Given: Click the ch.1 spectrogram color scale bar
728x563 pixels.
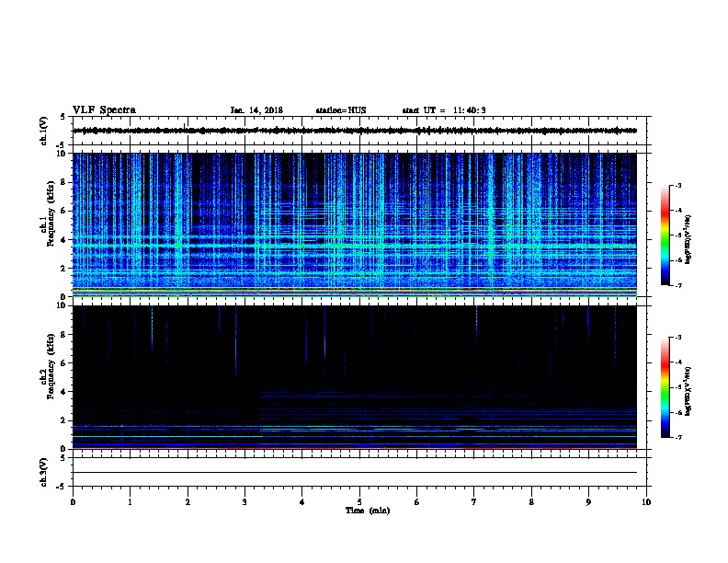Looking at the screenshot, I should 665,236.
